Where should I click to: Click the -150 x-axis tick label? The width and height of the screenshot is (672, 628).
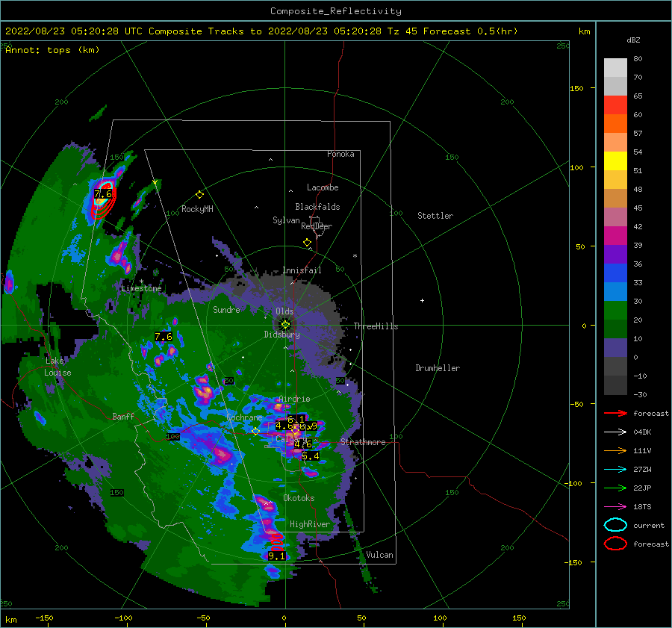point(44,618)
